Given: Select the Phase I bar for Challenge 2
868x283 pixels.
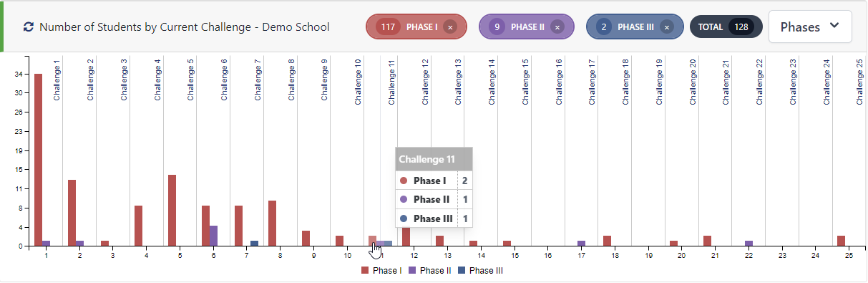Looking at the screenshot, I should (x=72, y=213).
